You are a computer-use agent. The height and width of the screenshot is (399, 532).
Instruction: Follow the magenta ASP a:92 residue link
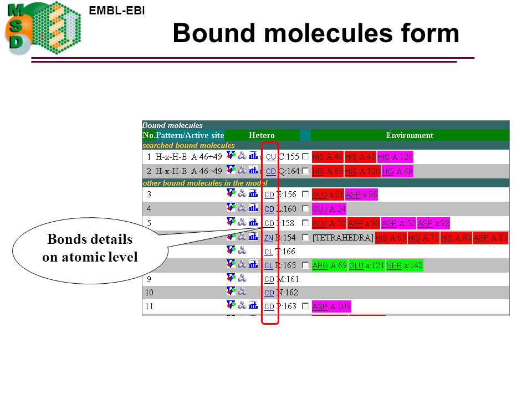point(433,223)
